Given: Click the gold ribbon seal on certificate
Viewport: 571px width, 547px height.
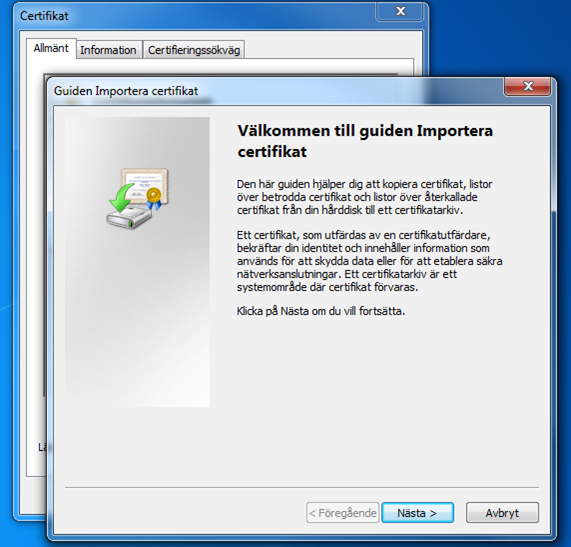Looking at the screenshot, I should (154, 198).
